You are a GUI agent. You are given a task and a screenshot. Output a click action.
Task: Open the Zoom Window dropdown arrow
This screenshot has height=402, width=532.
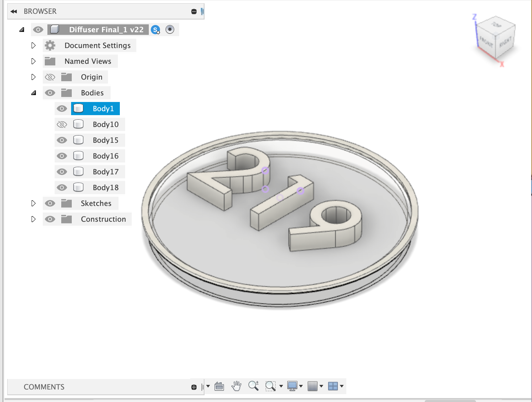[281, 386]
